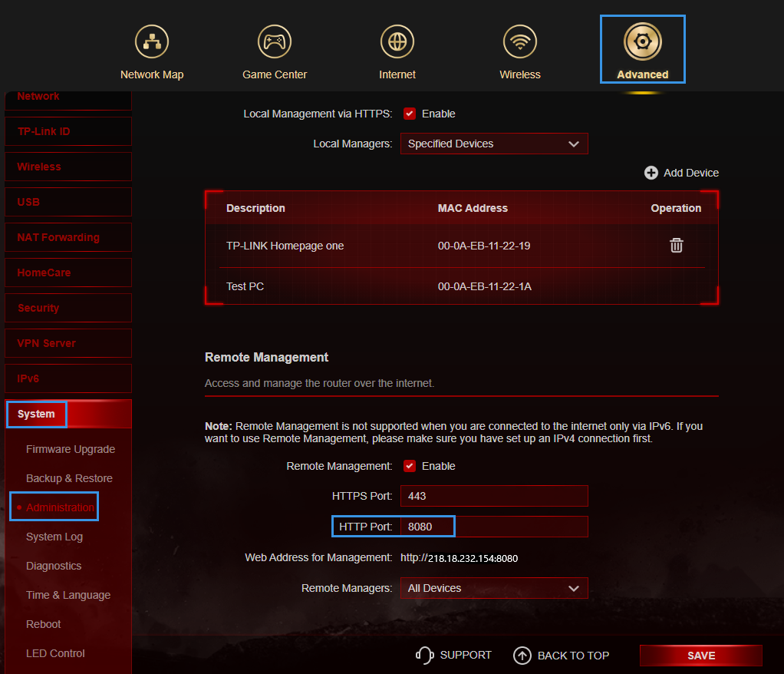784x674 pixels.
Task: Click the SUPPORT link text
Action: [x=466, y=655]
